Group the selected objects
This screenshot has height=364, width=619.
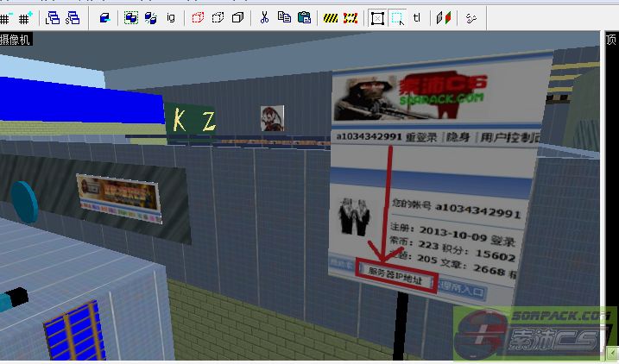[131, 17]
